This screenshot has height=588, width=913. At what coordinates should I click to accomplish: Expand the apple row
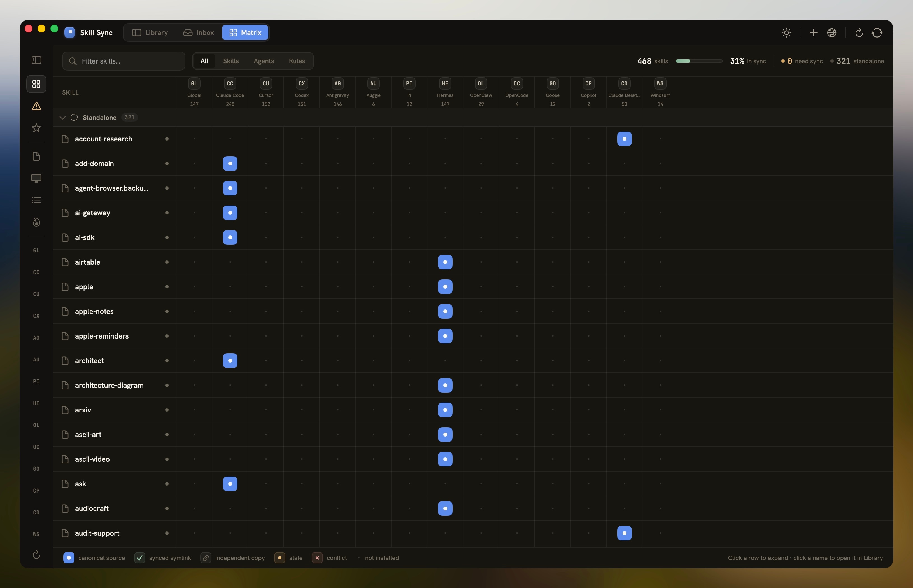[x=473, y=287]
